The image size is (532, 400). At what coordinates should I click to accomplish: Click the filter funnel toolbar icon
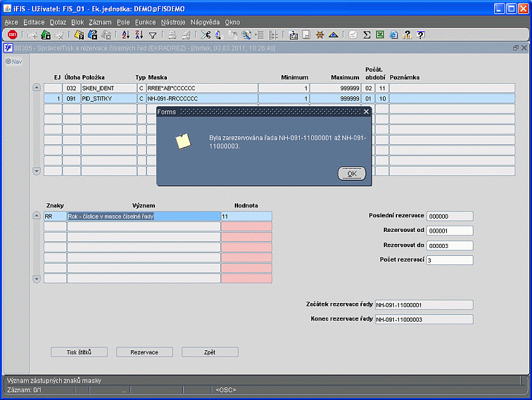click(x=153, y=35)
